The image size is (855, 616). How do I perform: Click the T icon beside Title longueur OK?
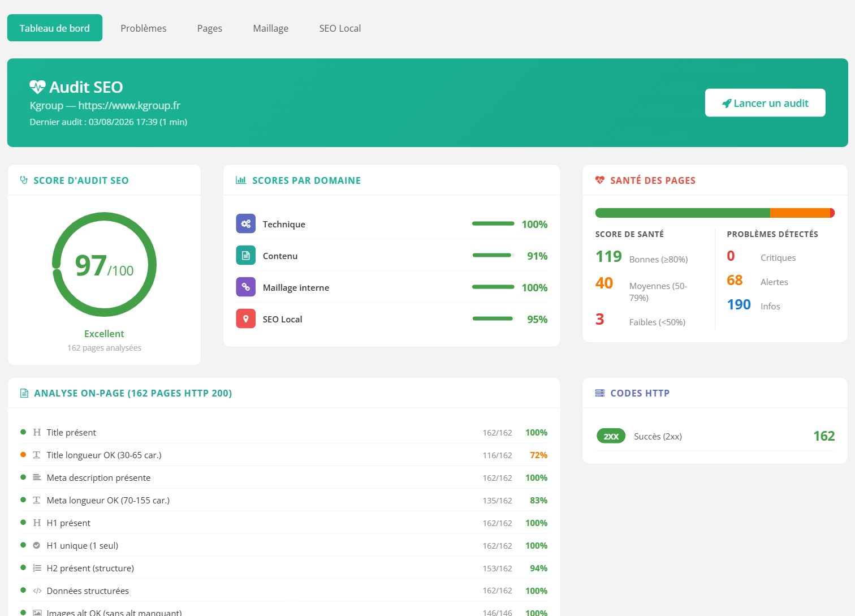point(37,455)
